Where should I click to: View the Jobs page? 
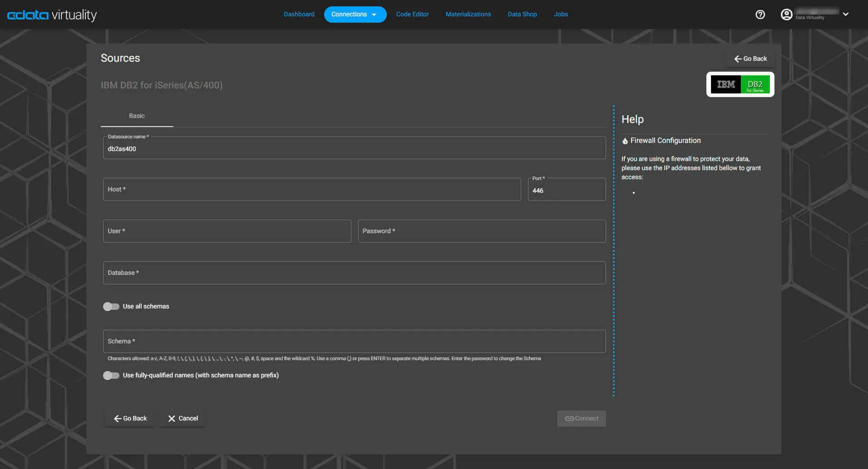[561, 15]
